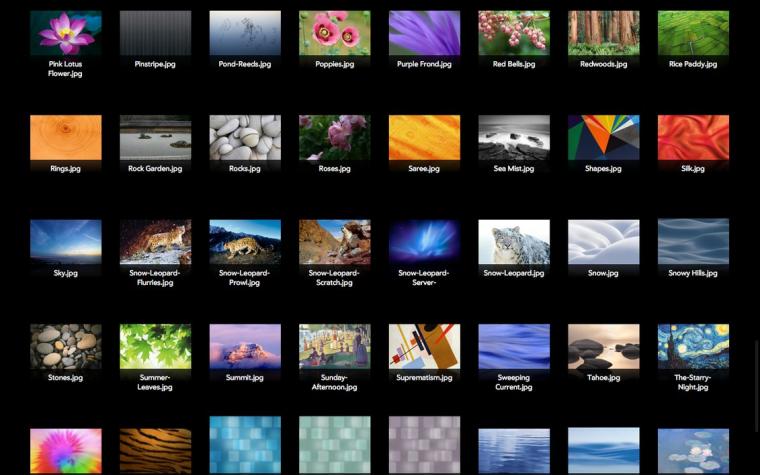Select the Poppies.jpg thumbnail

coord(334,33)
